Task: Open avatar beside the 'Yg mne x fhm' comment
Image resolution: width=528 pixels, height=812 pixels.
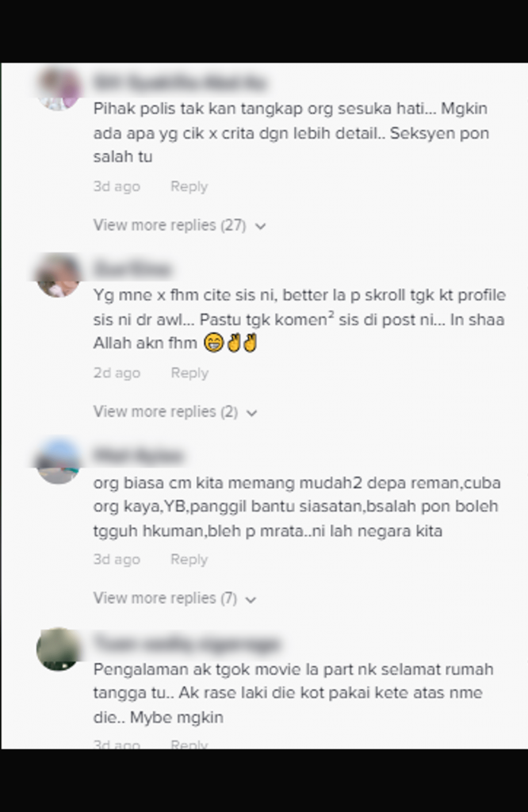Action: click(59, 275)
